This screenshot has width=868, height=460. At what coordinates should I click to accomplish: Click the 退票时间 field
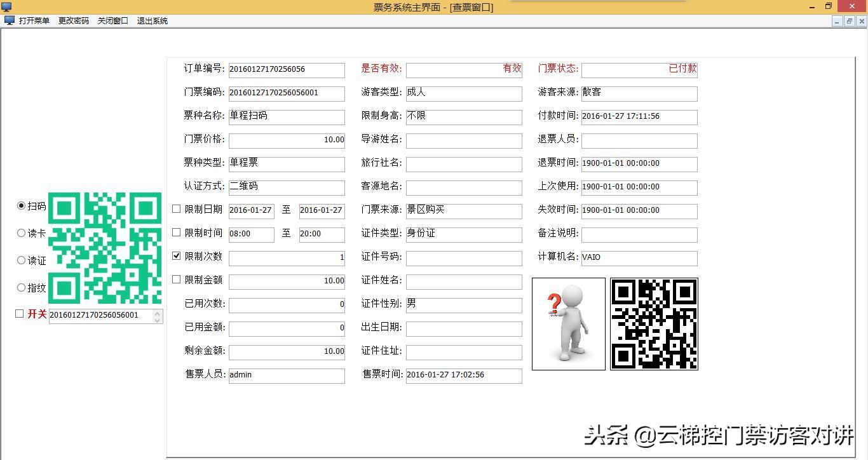point(639,164)
